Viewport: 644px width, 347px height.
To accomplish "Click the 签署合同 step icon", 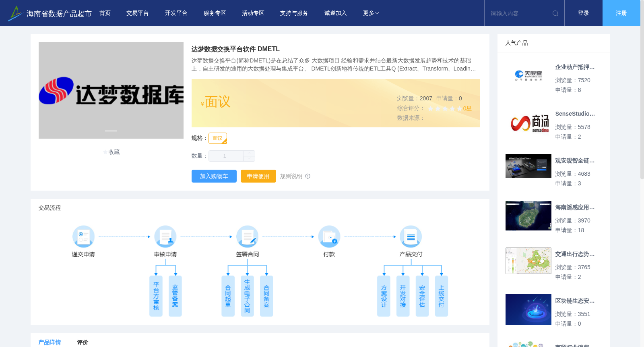I will tap(247, 237).
